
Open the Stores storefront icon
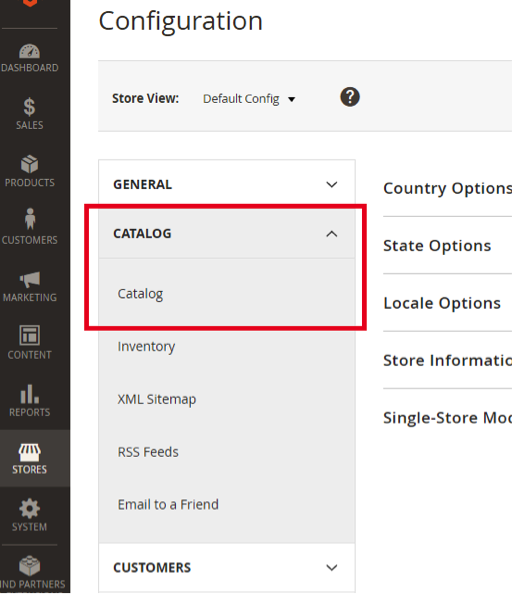(x=30, y=452)
